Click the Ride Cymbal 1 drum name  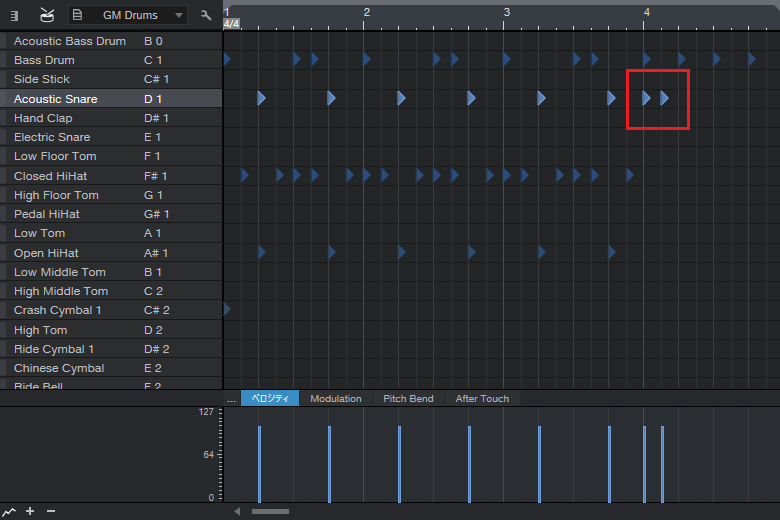coord(54,349)
